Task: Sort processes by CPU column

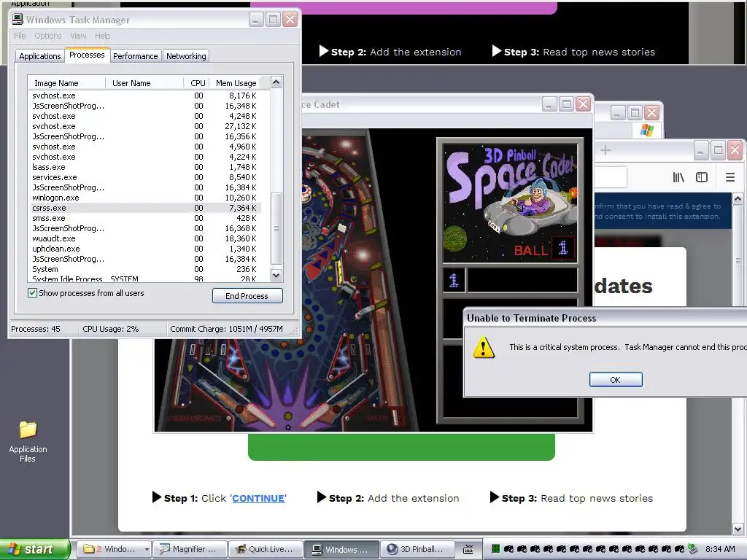Action: [x=196, y=83]
